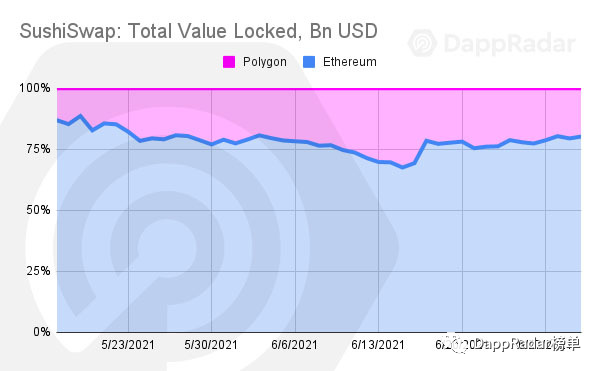Image resolution: width=600 pixels, height=371 pixels.
Task: Click the 50% y-axis label
Action: [x=38, y=210]
